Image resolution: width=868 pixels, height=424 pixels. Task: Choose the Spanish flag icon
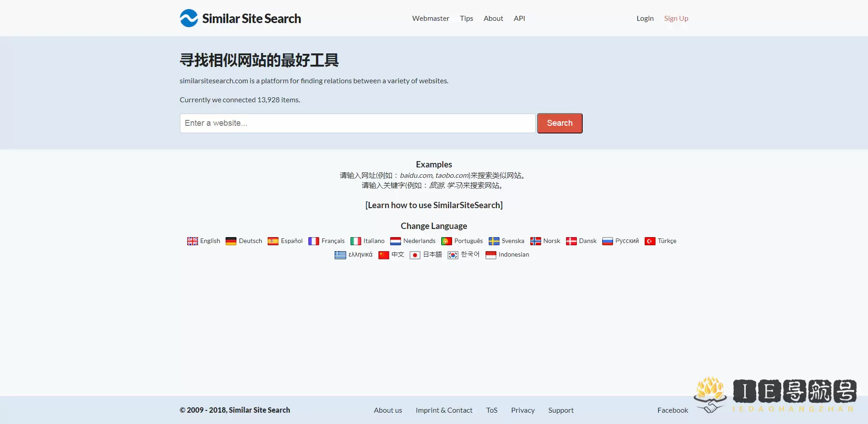273,241
